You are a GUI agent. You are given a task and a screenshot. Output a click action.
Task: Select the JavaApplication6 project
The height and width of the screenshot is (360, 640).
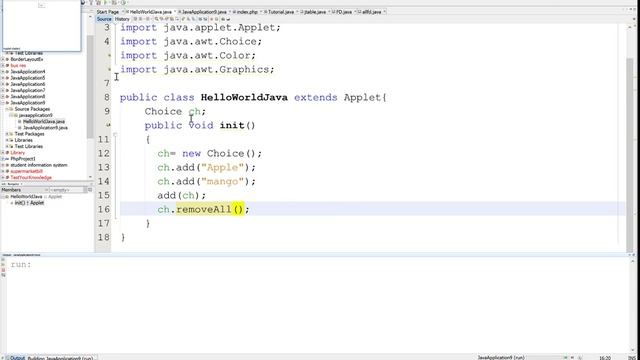(x=28, y=84)
